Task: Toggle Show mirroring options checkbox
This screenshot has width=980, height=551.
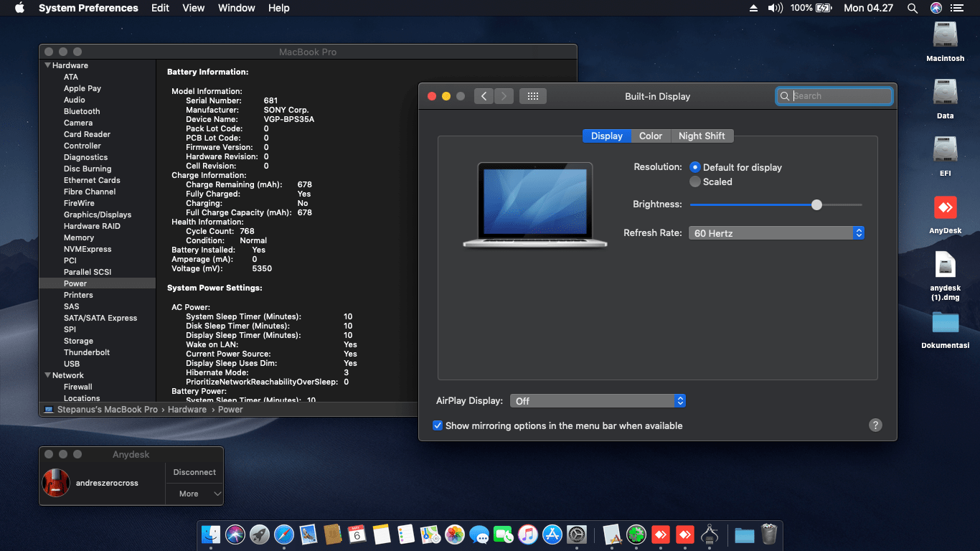Action: (x=438, y=425)
